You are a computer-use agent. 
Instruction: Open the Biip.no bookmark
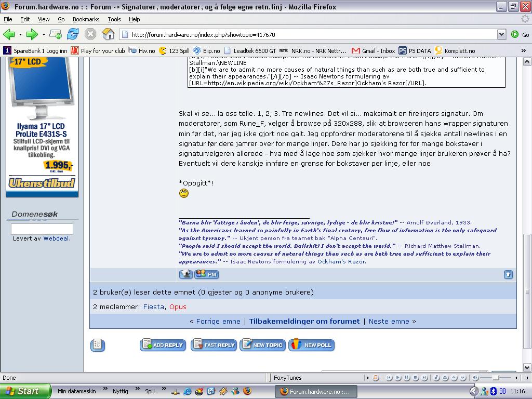tap(206, 50)
